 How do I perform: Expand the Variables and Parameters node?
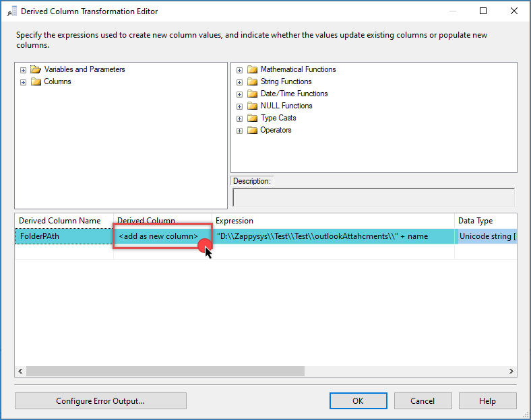coord(24,69)
